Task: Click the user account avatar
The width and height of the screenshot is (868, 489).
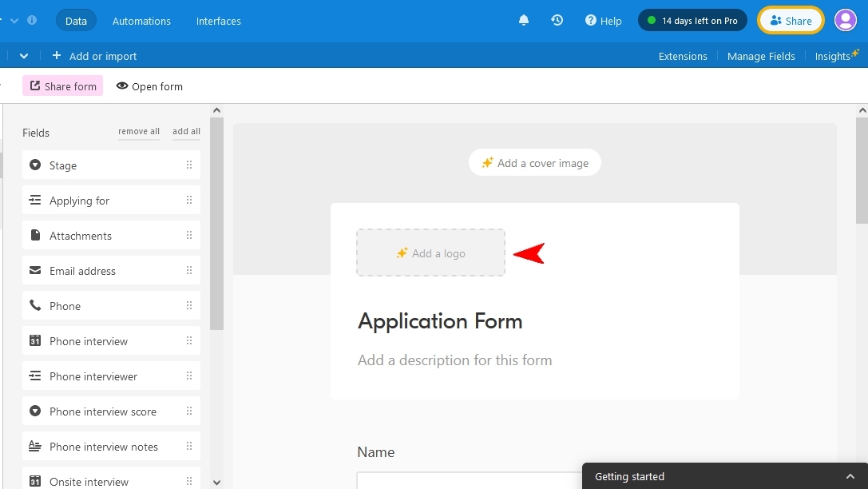Action: (845, 20)
